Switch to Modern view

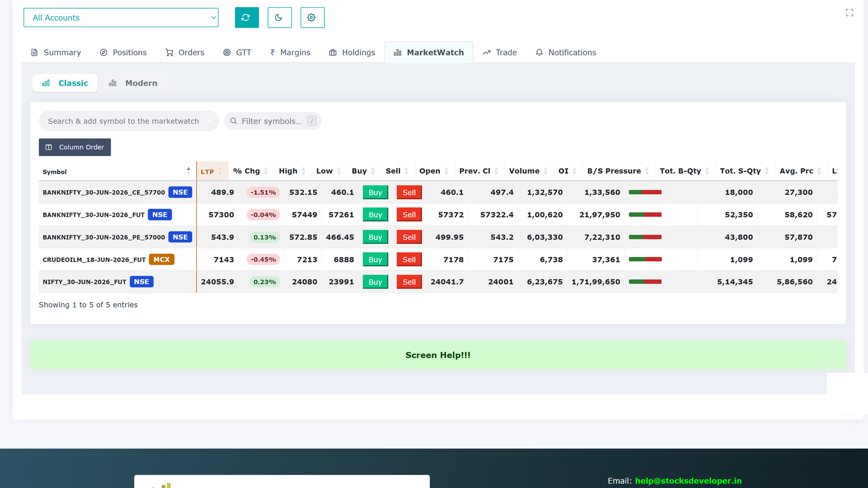[133, 83]
